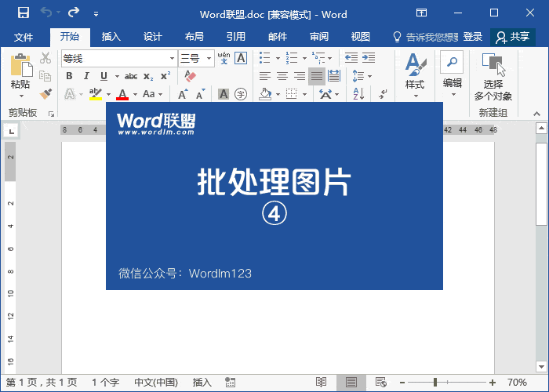Click the zoom slider handle
Screen dimensions: 549x392
[x=435, y=383]
